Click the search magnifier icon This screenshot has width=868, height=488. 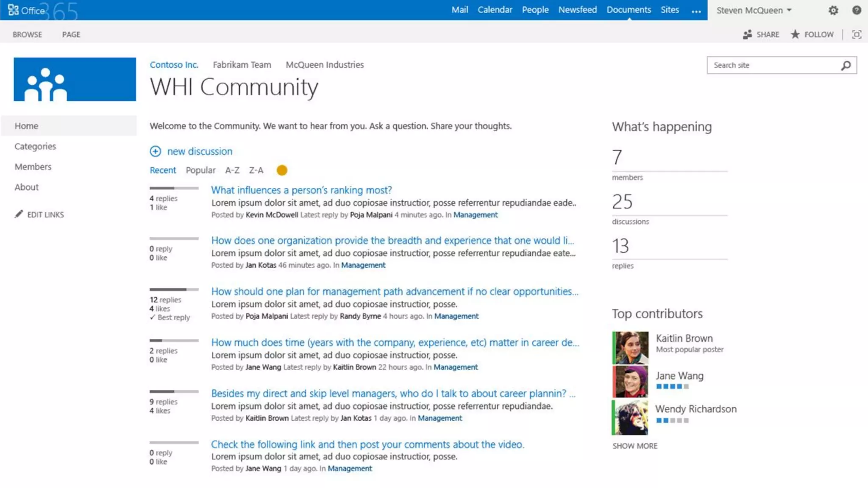tap(846, 65)
